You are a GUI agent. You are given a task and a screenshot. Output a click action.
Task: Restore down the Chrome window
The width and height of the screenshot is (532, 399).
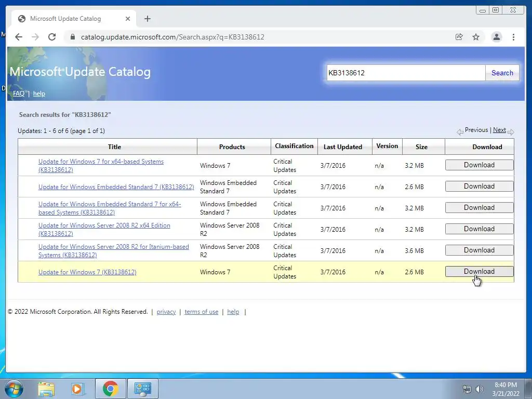pyautogui.click(x=495, y=10)
